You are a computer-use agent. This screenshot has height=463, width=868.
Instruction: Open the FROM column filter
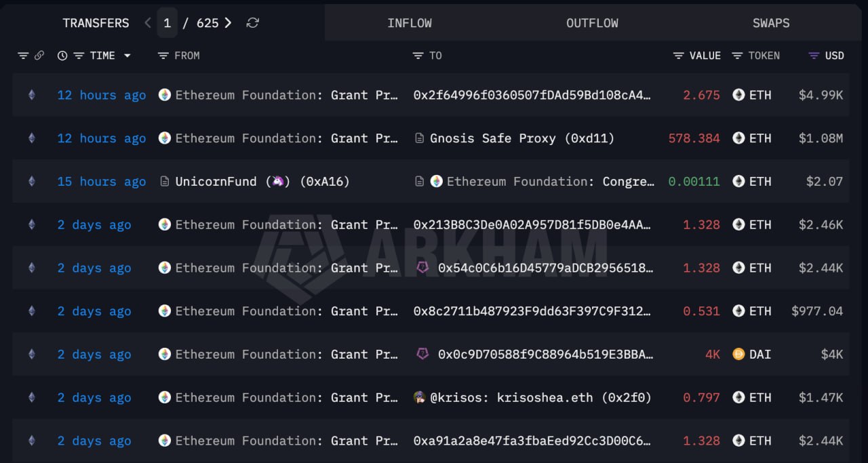tap(163, 56)
